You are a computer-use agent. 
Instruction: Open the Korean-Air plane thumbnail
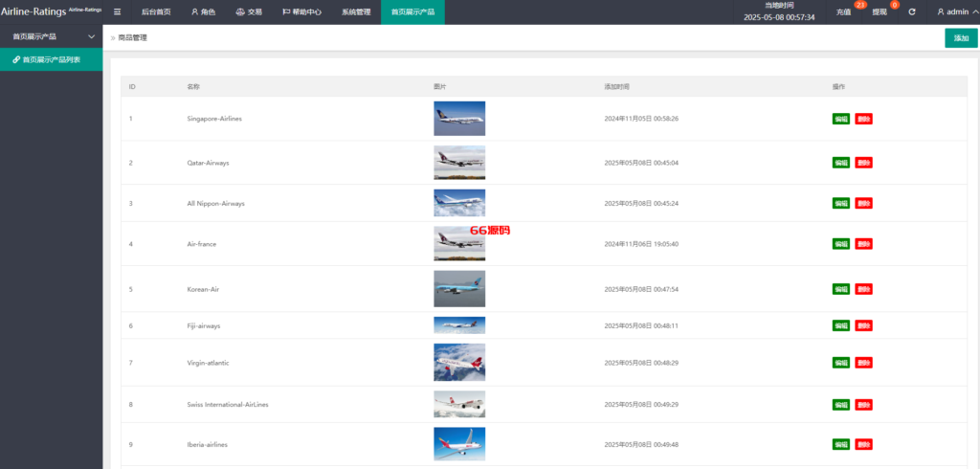(459, 289)
